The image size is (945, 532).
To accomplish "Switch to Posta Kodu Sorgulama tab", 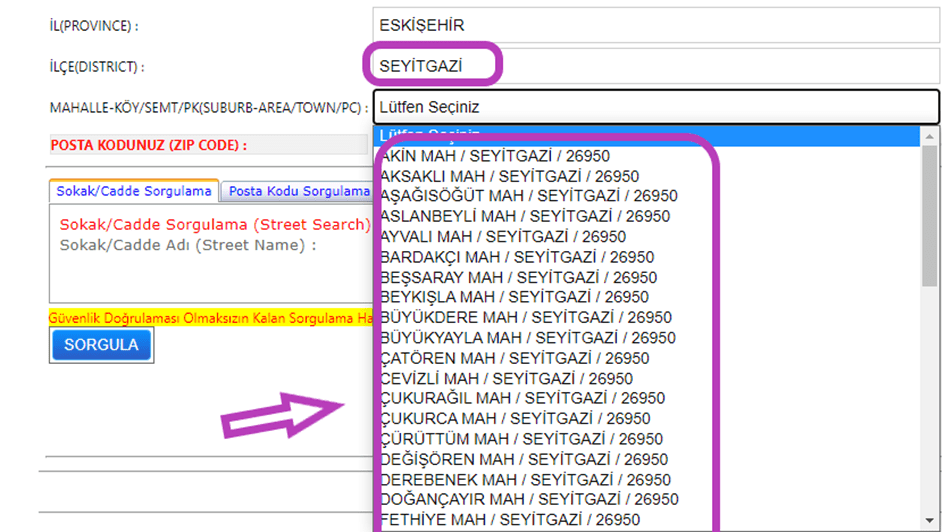I will [x=298, y=191].
